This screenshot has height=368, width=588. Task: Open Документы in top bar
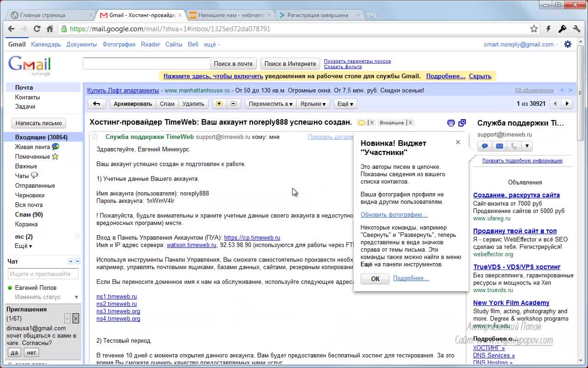click(x=81, y=45)
